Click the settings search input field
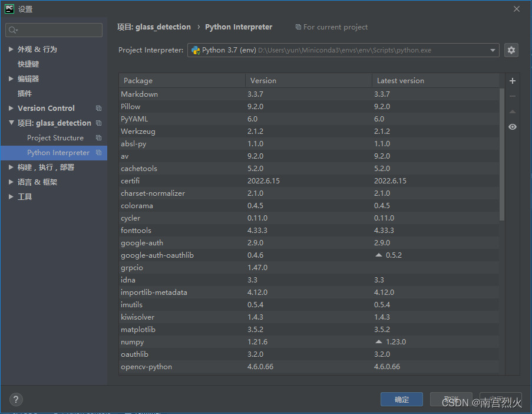 coord(54,30)
